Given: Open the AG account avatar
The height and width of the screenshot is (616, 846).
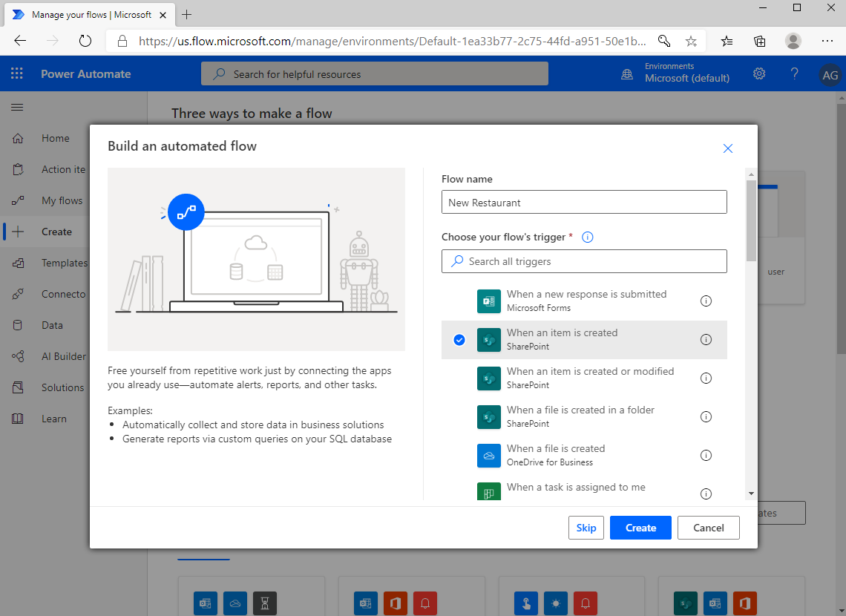Looking at the screenshot, I should (830, 75).
